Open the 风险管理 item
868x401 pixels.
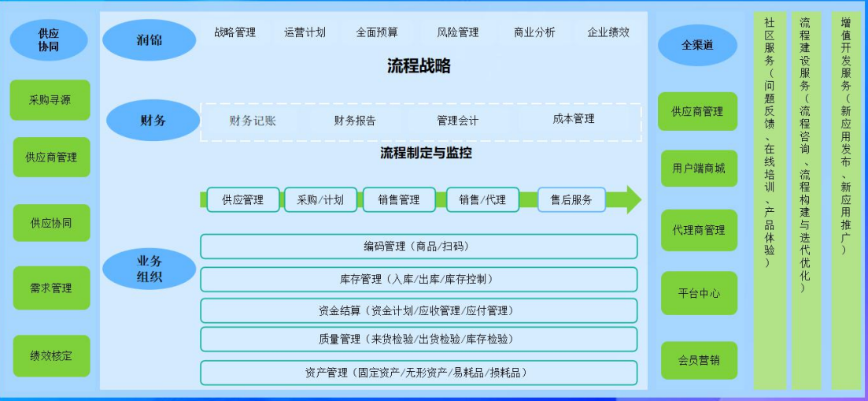[x=458, y=32]
